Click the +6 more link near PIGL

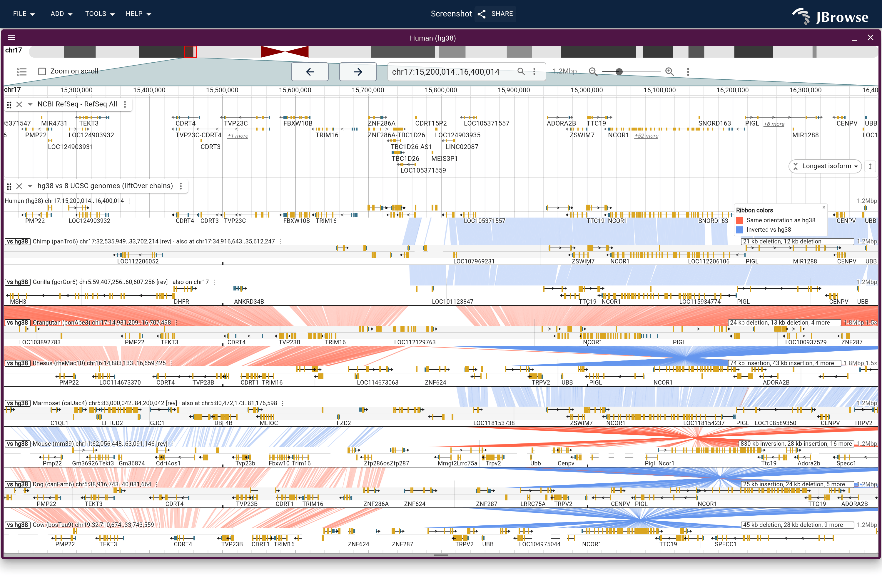(x=774, y=124)
